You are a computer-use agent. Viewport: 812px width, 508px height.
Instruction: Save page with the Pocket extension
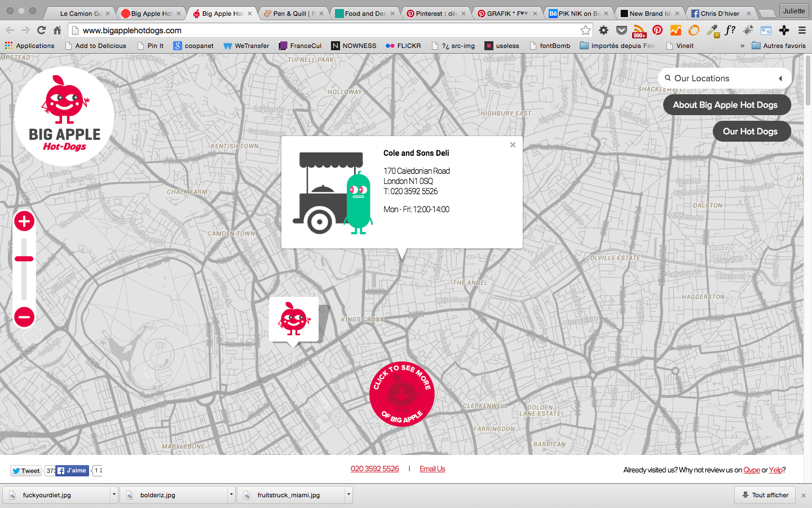[621, 30]
